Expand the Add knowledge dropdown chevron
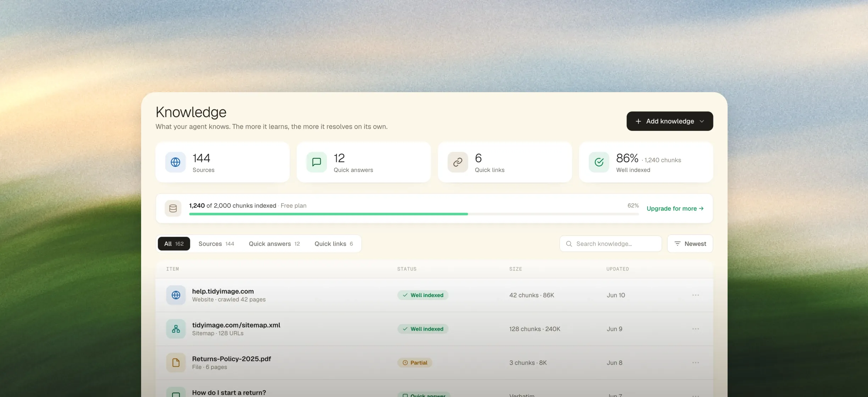This screenshot has width=868, height=397. pyautogui.click(x=702, y=121)
